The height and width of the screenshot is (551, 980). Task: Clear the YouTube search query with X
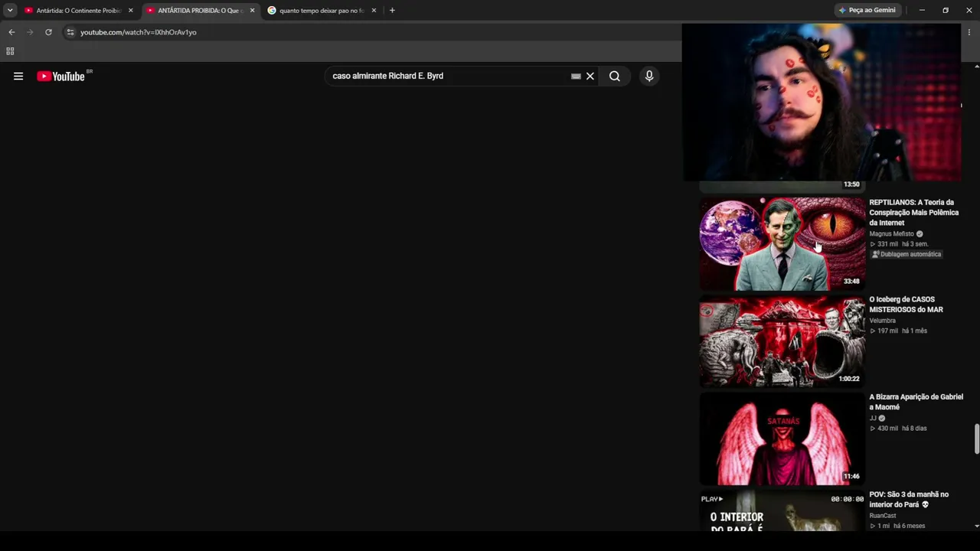click(x=590, y=76)
